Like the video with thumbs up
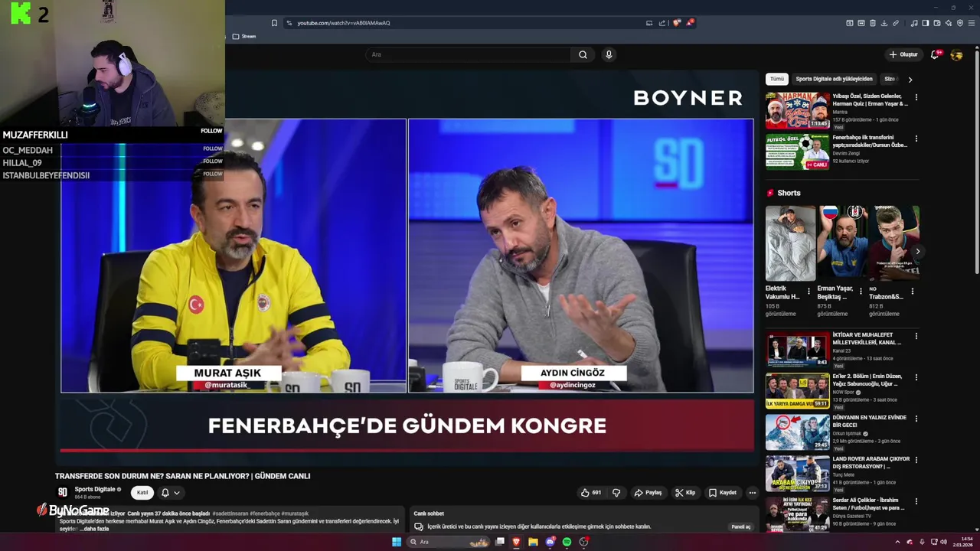 [x=590, y=493]
